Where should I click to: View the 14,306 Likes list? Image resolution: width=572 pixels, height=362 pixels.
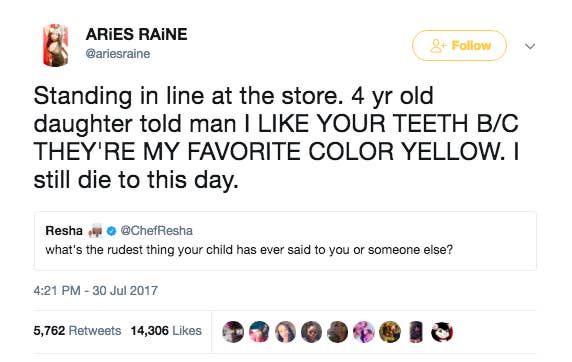(166, 331)
